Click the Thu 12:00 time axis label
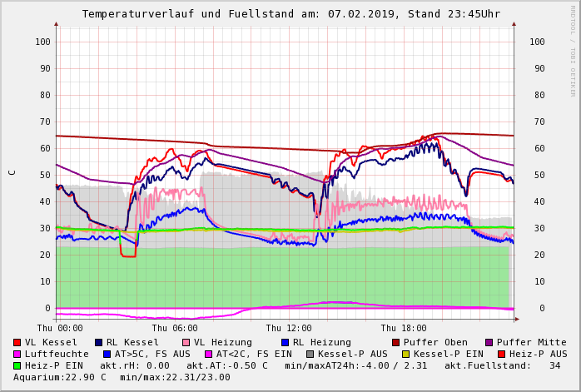This screenshot has width=581, height=392. (x=289, y=328)
